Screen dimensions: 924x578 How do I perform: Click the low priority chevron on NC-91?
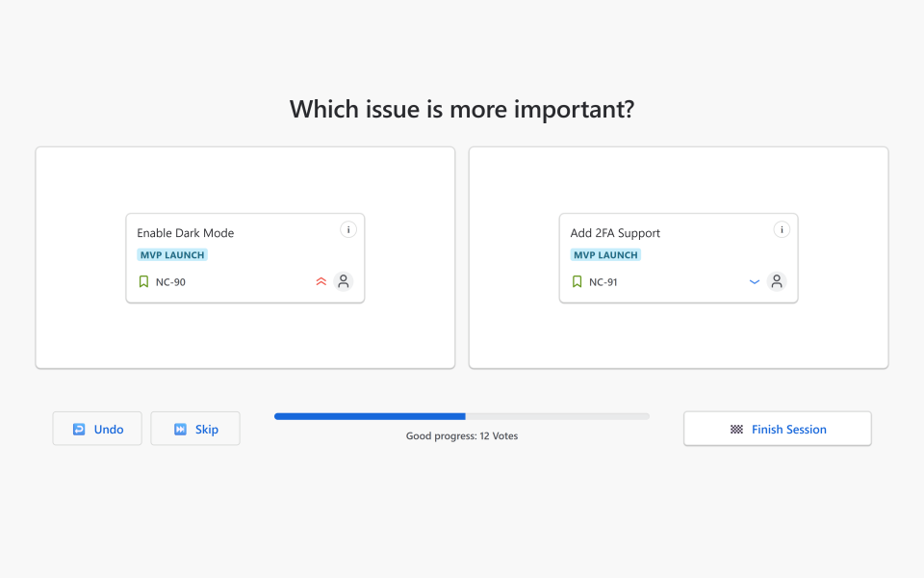point(755,282)
